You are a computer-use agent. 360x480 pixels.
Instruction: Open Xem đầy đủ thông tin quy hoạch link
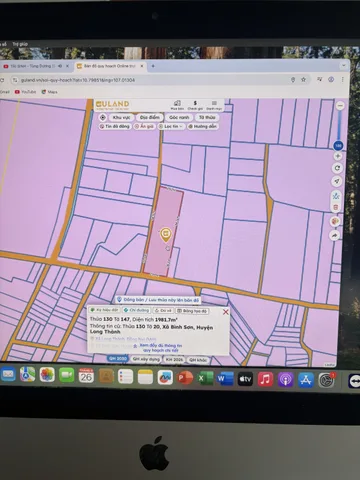click(x=160, y=348)
